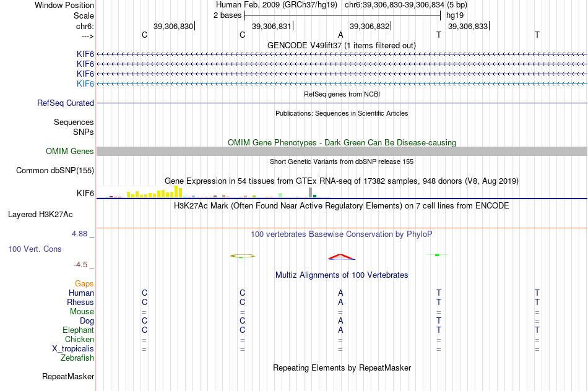Click the Human Feb. 2009 (GRCh37/hg19) position title

[x=277, y=5]
